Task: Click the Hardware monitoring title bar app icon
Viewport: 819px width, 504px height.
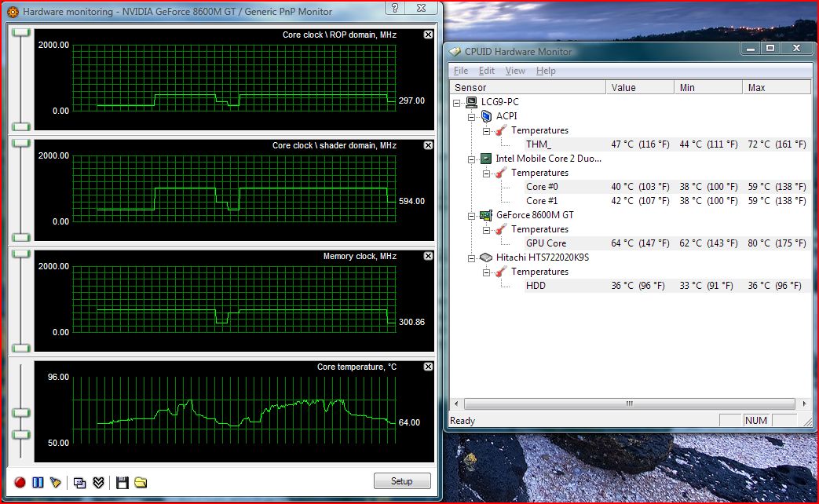Action: pos(13,12)
